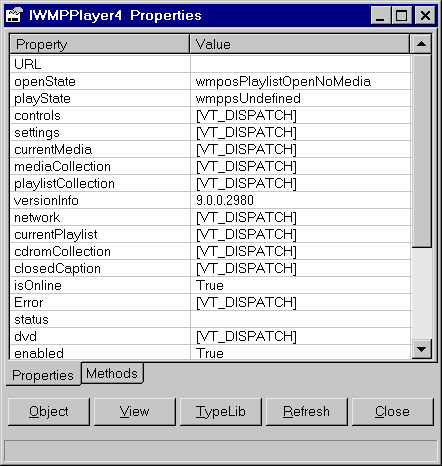442x466 pixels.
Task: Click the scrollbar thumb in the list
Action: click(421, 151)
